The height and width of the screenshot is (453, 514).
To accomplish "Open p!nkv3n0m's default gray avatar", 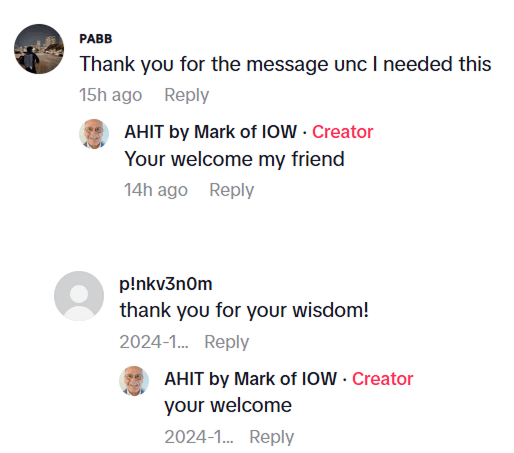I will point(79,296).
